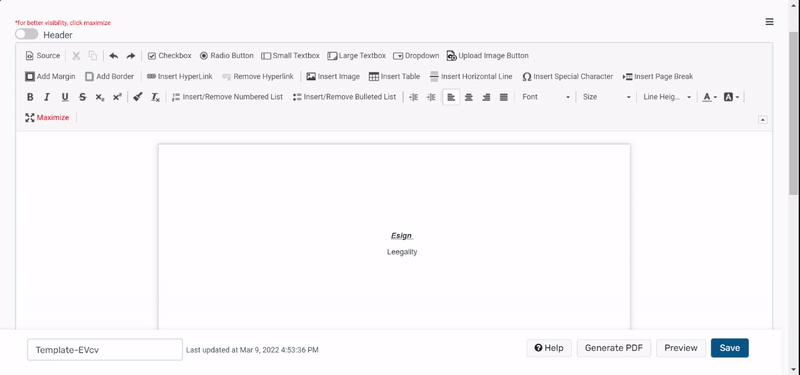Insert a Large Textbox

point(357,56)
